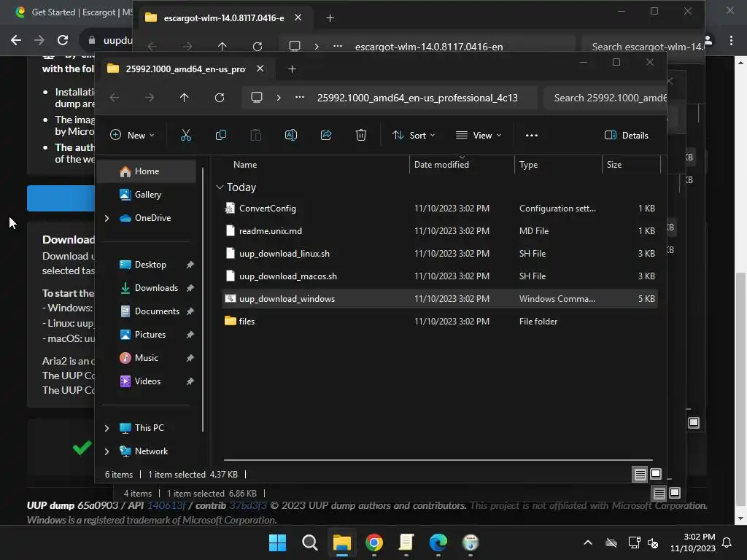747x560 pixels.
Task: Open the New item dropdown
Action: pyautogui.click(x=132, y=135)
